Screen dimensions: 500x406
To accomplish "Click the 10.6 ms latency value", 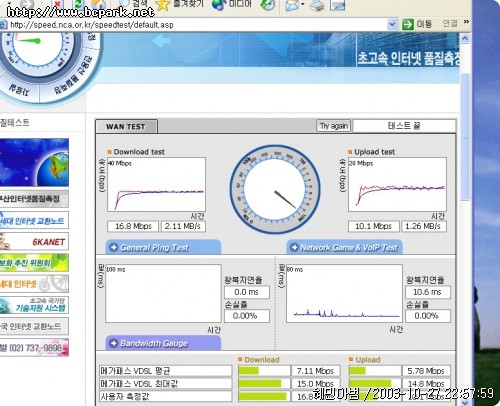I will [x=427, y=292].
